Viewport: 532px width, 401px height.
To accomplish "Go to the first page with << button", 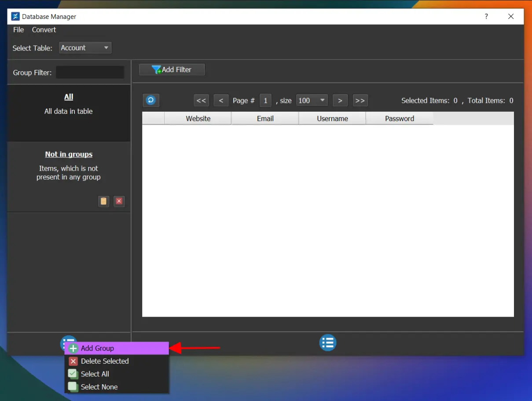I will click(x=201, y=100).
